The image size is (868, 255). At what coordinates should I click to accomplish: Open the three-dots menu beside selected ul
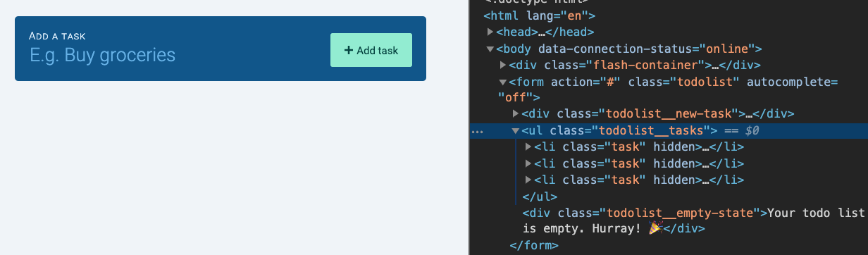[478, 131]
